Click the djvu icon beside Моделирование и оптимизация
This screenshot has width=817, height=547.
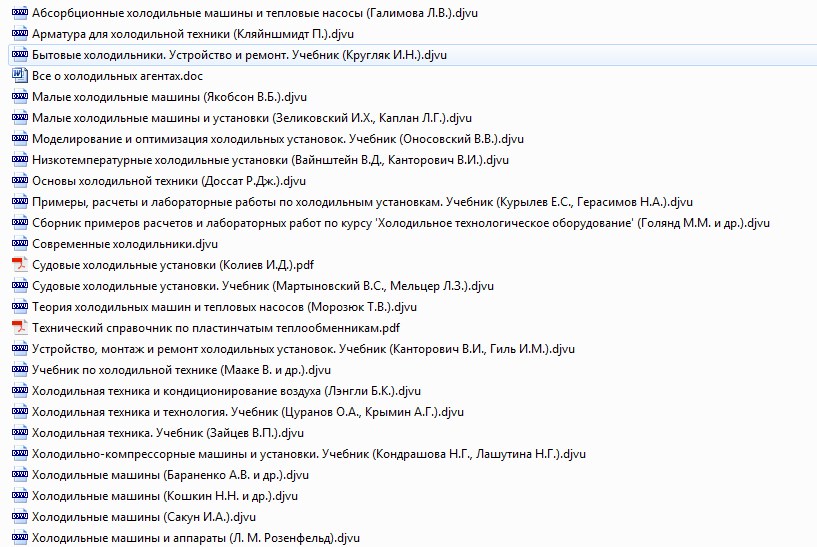click(x=20, y=139)
